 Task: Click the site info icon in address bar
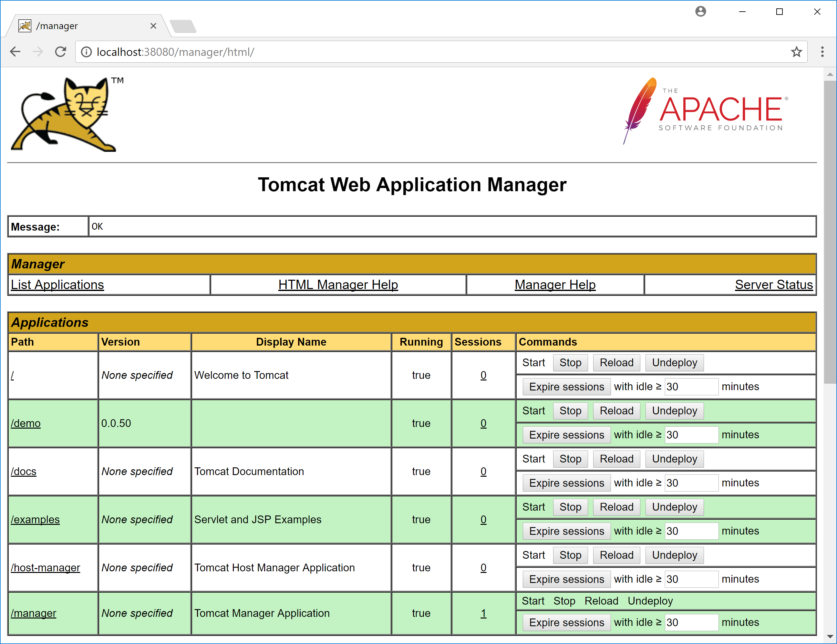[x=87, y=52]
